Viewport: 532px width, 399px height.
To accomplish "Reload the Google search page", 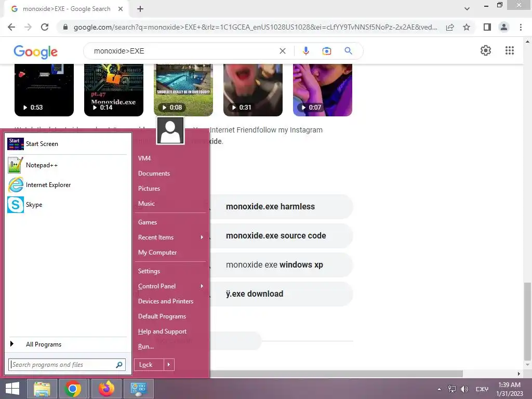I will click(x=45, y=27).
